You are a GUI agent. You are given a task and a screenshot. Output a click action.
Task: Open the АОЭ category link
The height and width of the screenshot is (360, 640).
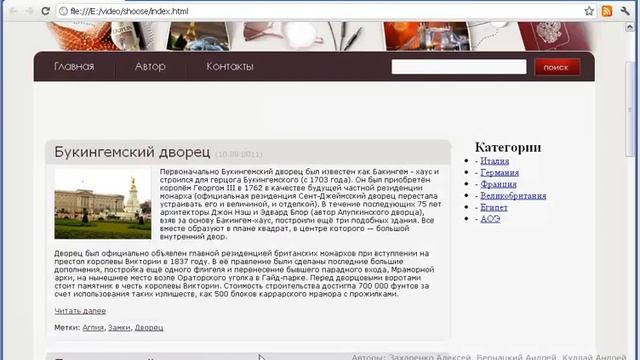(490, 219)
